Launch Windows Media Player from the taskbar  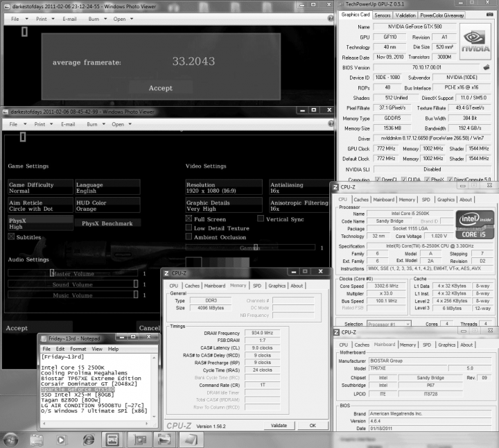[x=61, y=440]
